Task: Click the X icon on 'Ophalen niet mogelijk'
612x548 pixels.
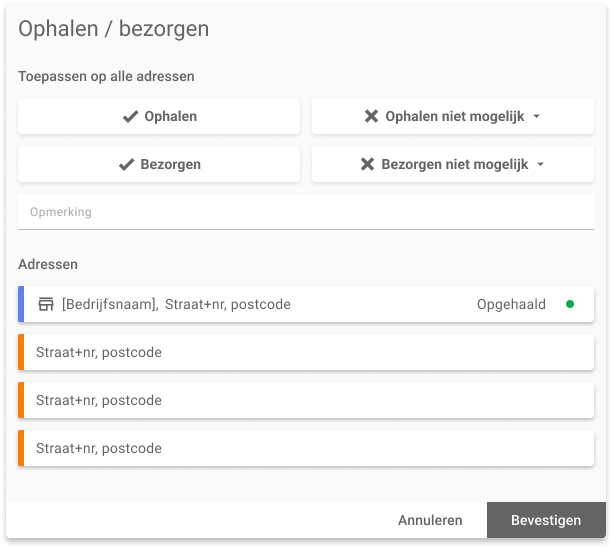Action: 371,116
